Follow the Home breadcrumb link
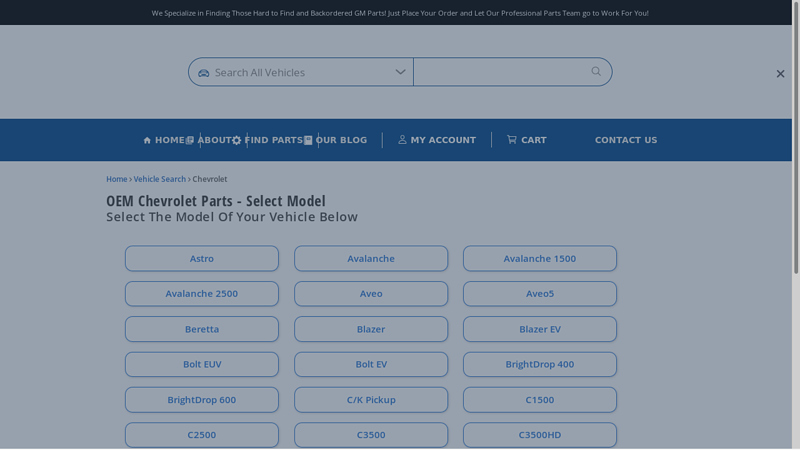Viewport: 800px width, 450px height. coord(116,179)
